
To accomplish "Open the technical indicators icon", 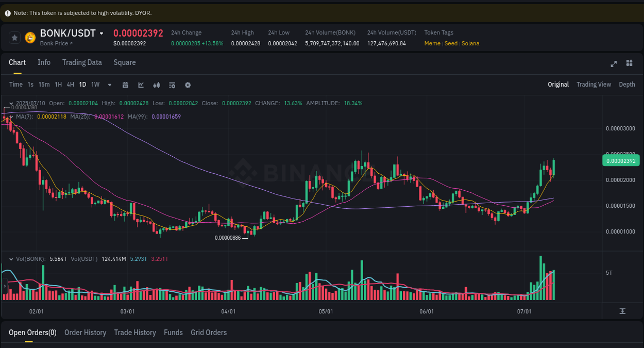I will click(172, 85).
